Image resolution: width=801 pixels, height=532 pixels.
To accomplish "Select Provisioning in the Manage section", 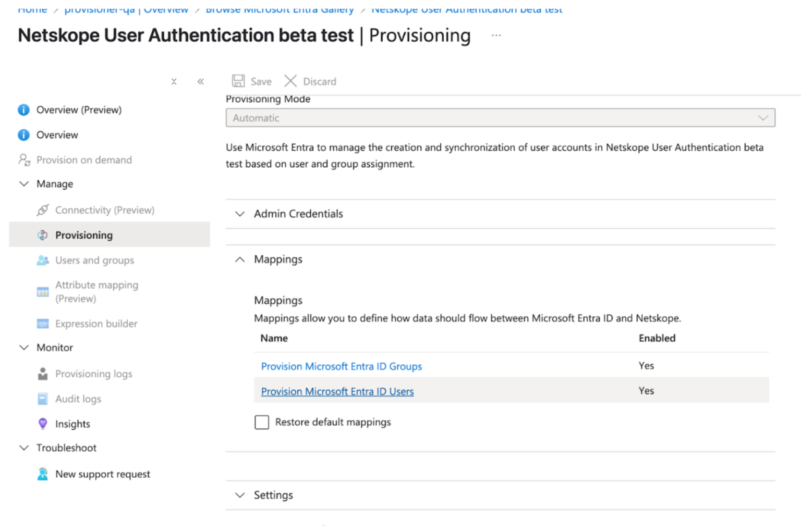I will [x=84, y=235].
